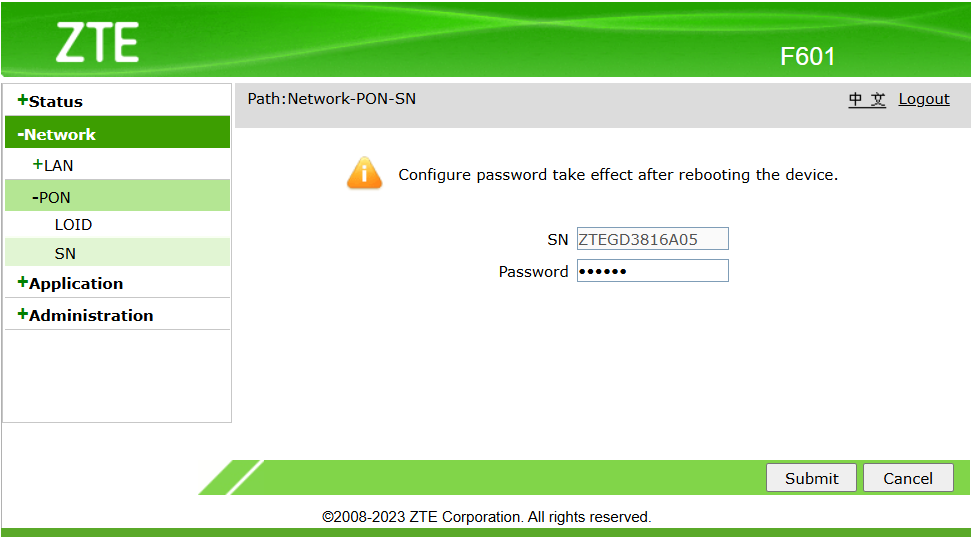Expand the Administration menu plus icon
The height and width of the screenshot is (537, 971).
tap(23, 314)
